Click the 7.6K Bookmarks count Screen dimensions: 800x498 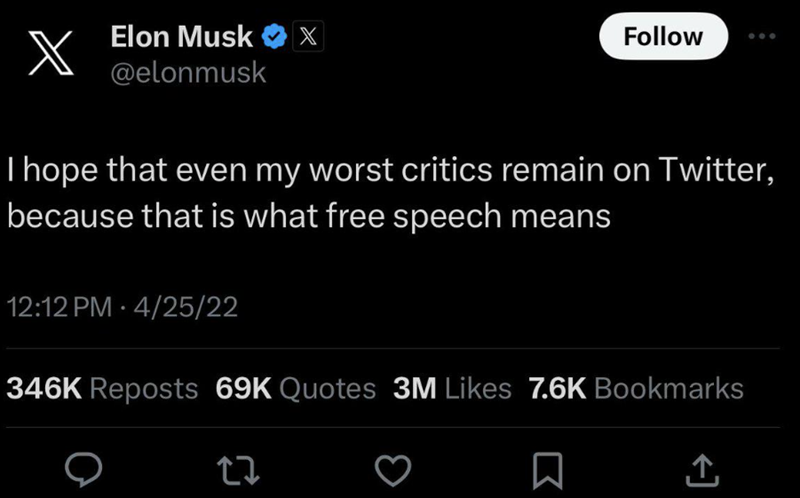pos(635,388)
